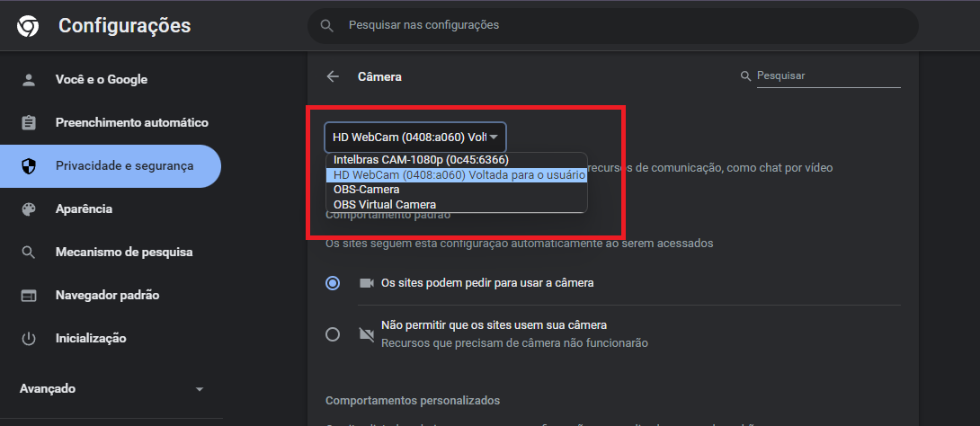Open Aparência settings section
This screenshot has width=980, height=426.
[x=84, y=209]
